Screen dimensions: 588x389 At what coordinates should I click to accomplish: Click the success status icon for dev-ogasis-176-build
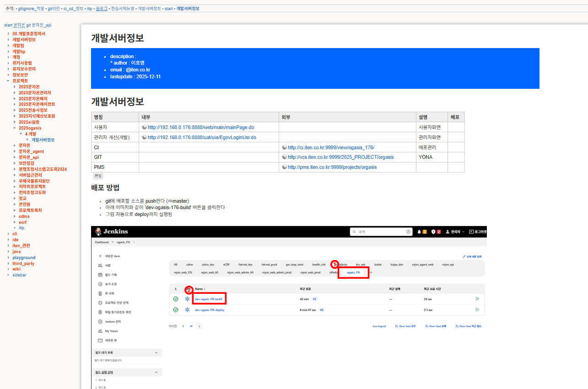(x=176, y=299)
